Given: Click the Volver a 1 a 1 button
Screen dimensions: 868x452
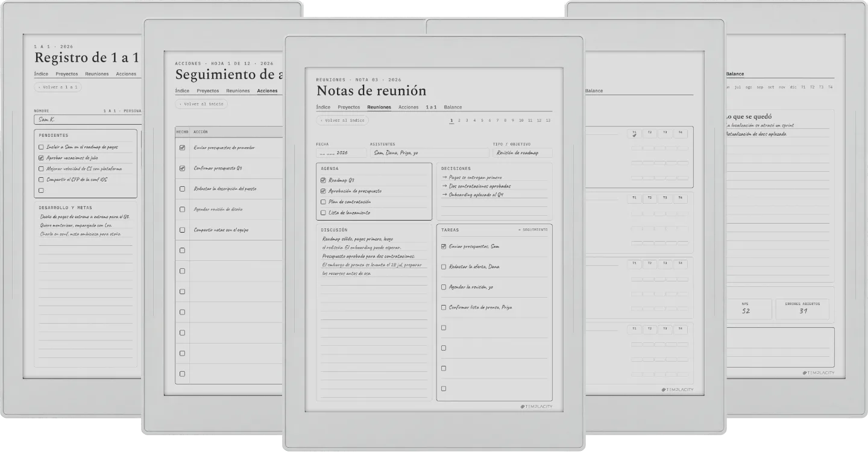Looking at the screenshot, I should [x=58, y=87].
